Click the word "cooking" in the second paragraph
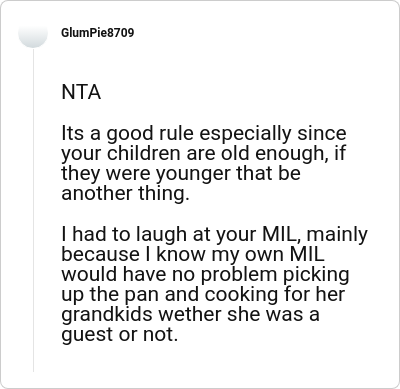This screenshot has height=389, width=400. coord(241,295)
